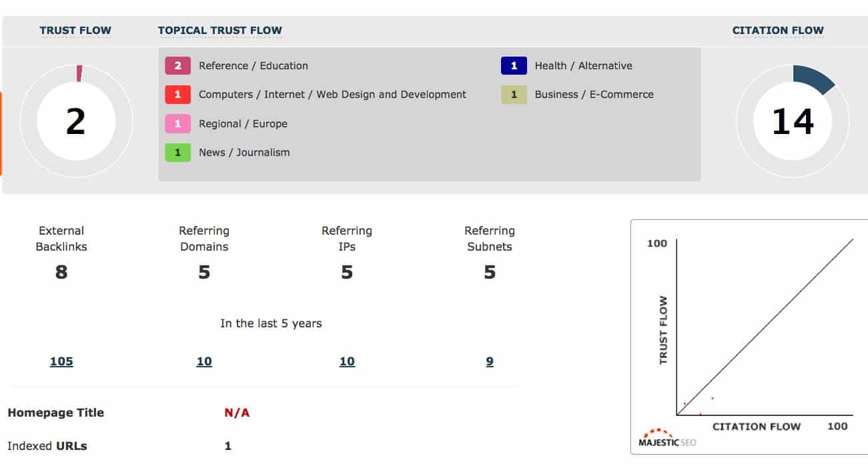Viewport: 868px width, 464px height.
Task: Click the Trust Flow vs Citation Flow scatter chart
Action: pyautogui.click(x=750, y=337)
